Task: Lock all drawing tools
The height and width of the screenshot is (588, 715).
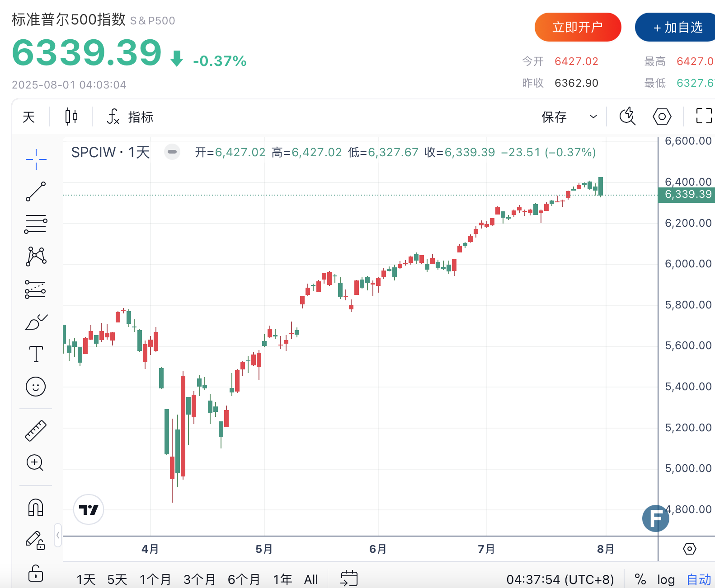Action: click(36, 573)
